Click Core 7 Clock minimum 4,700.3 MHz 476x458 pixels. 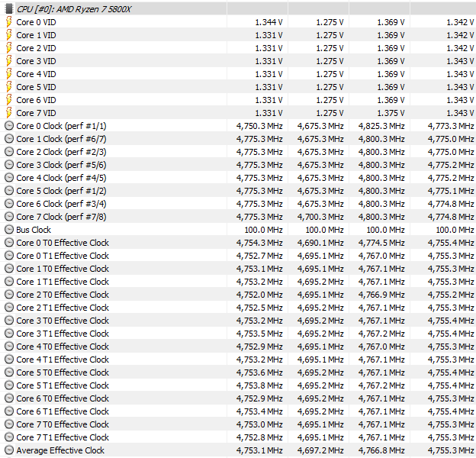(320, 217)
